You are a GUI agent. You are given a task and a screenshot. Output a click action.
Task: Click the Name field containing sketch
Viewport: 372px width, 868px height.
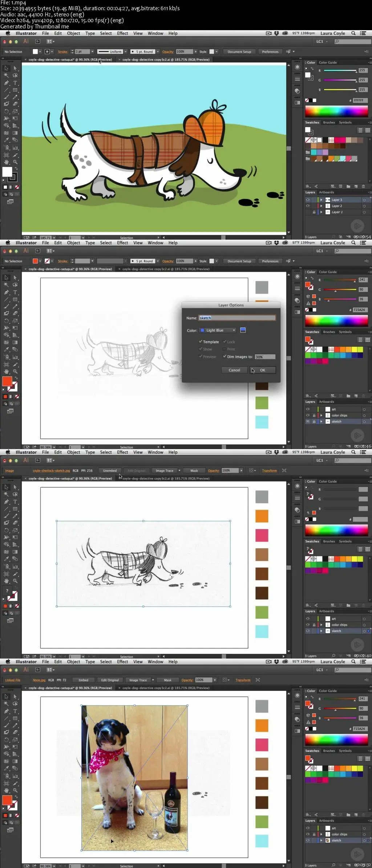(237, 318)
